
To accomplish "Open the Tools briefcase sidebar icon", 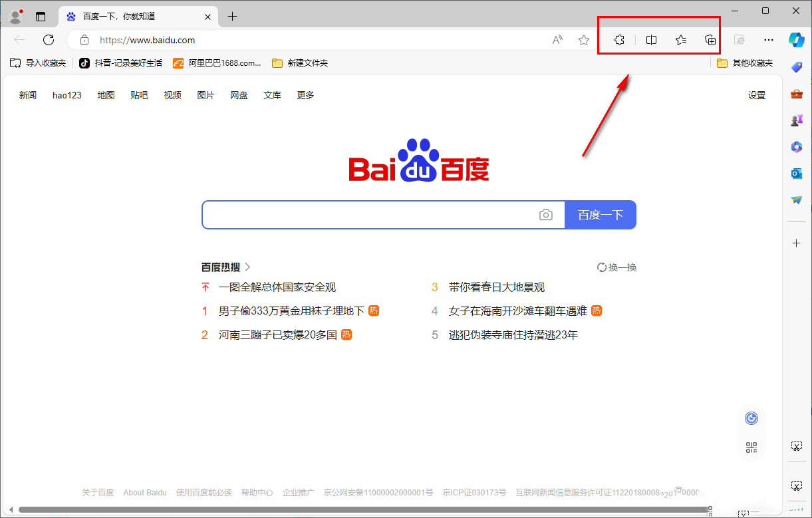I will pos(797,94).
